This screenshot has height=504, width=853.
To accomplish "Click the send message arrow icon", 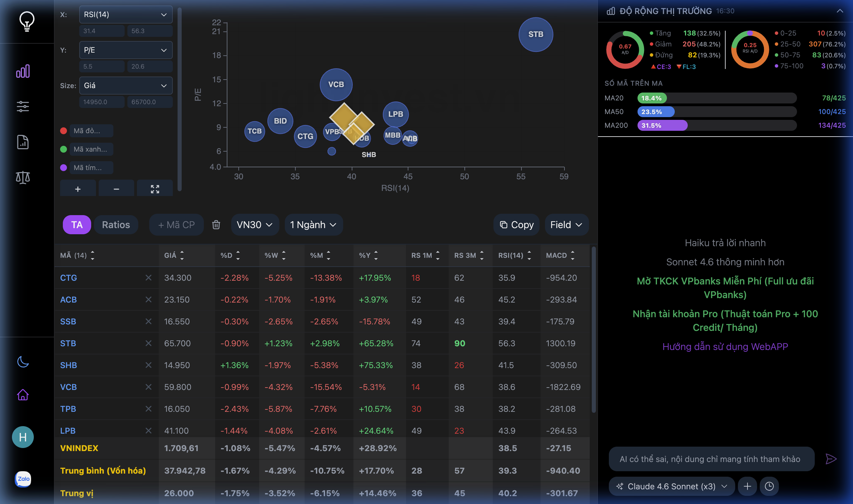I will [x=831, y=459].
